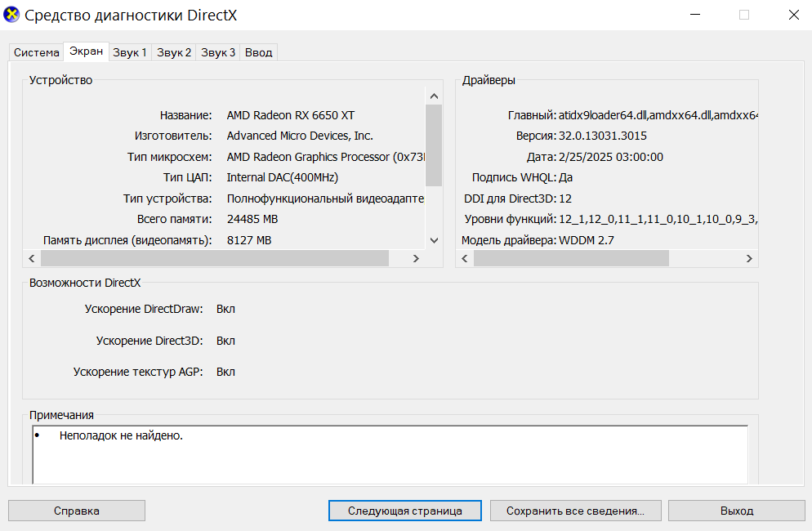Screen dimensions: 812x531
Task: Select the Звук 2 tab
Action: pyautogui.click(x=173, y=52)
